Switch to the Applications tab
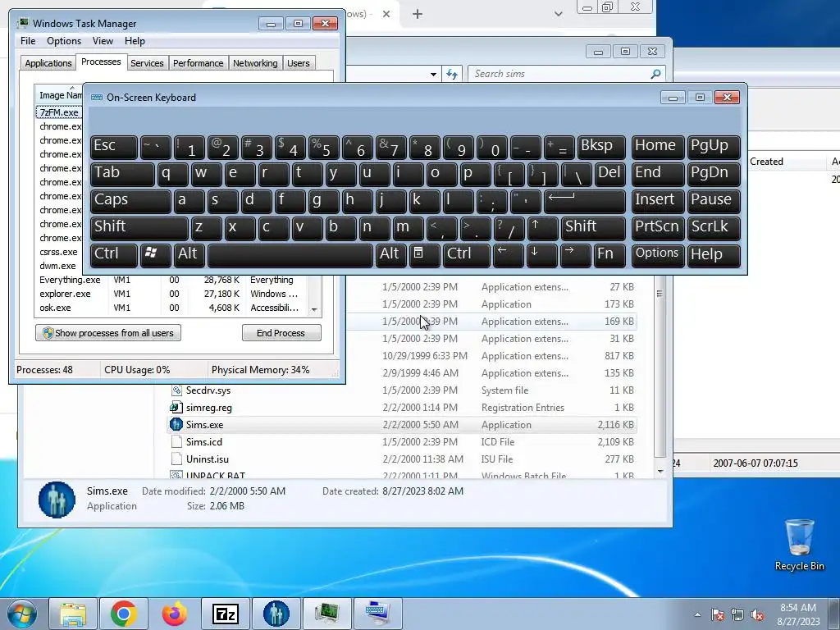The width and height of the screenshot is (840, 630). (x=48, y=63)
